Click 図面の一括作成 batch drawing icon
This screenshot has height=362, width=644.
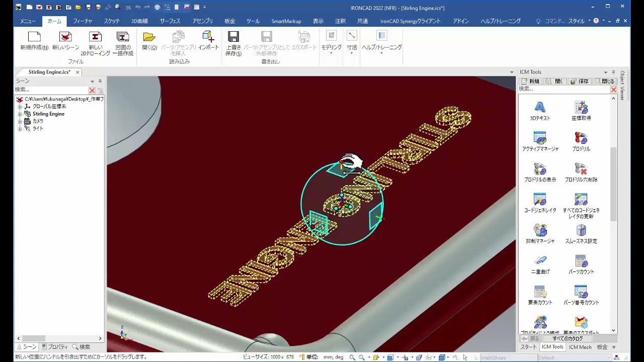tap(123, 37)
